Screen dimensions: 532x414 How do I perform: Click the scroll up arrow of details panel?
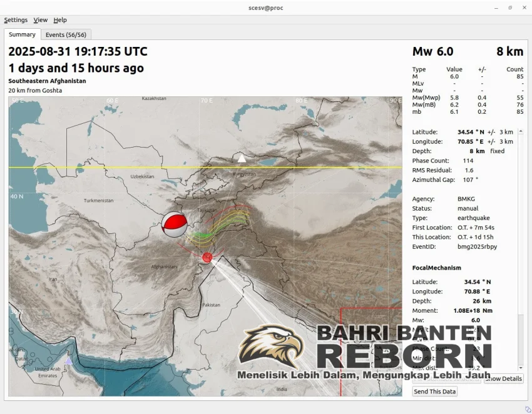pyautogui.click(x=521, y=131)
